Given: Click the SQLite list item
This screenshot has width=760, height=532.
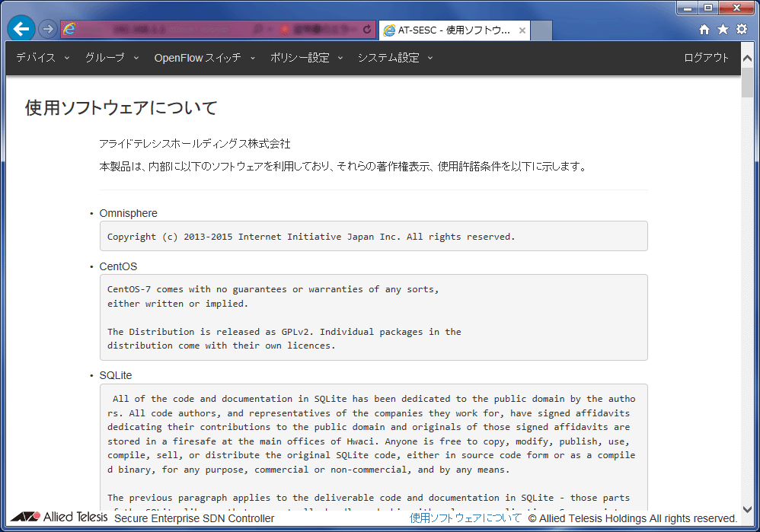Looking at the screenshot, I should 115,375.
